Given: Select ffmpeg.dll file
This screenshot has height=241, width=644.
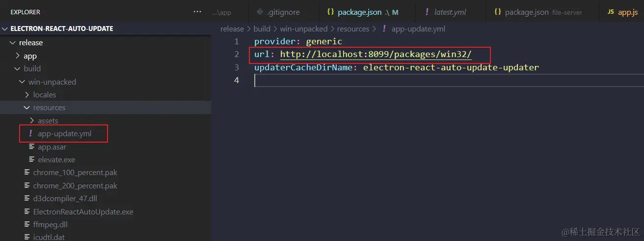Looking at the screenshot, I should pos(50,225).
